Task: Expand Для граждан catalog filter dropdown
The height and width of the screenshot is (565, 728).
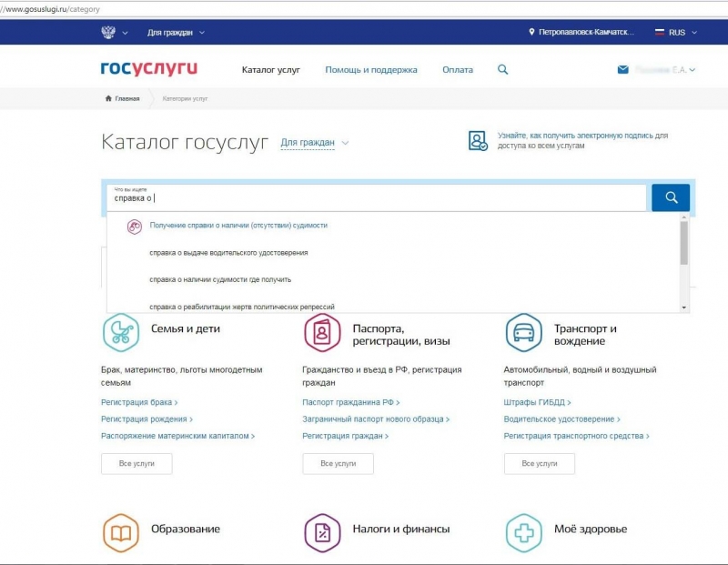Action: 314,143
